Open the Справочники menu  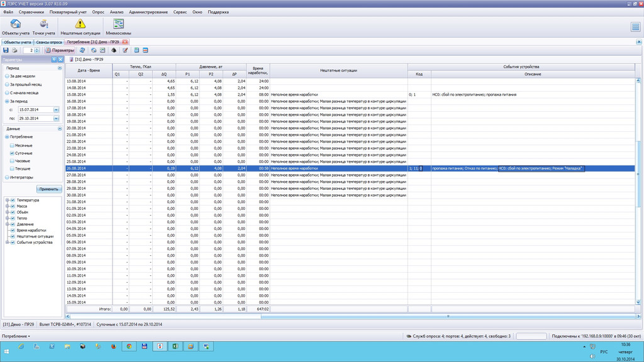coord(31,12)
